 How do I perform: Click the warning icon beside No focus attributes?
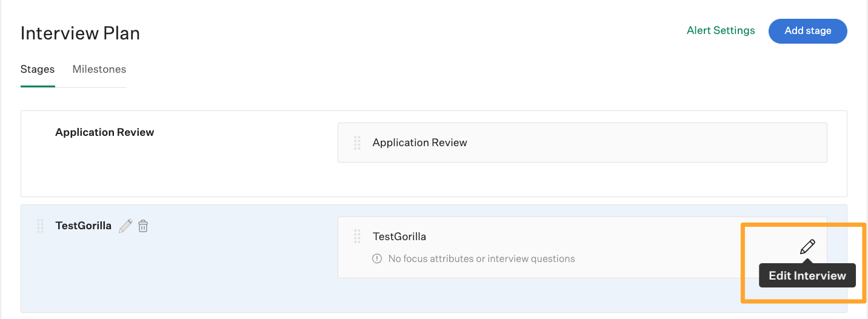(377, 258)
